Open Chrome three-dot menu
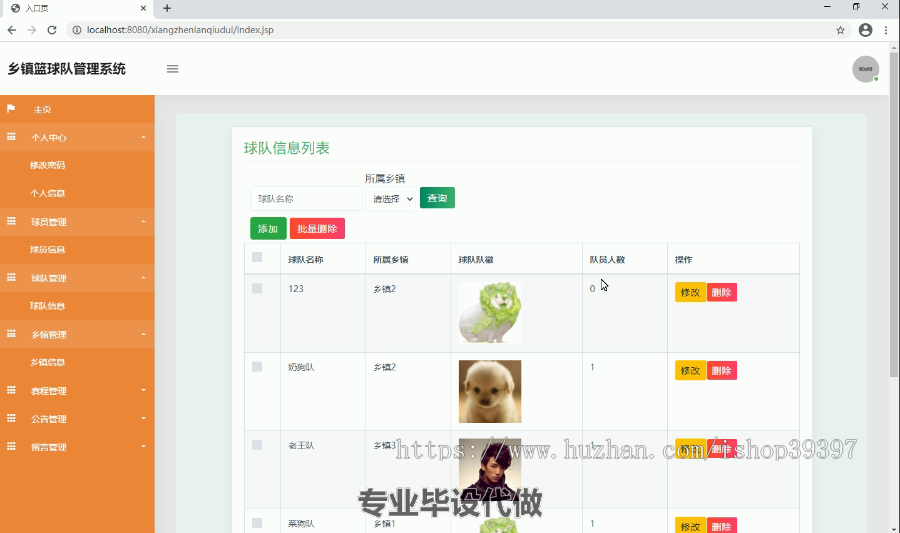This screenshot has width=900, height=533. [886, 30]
